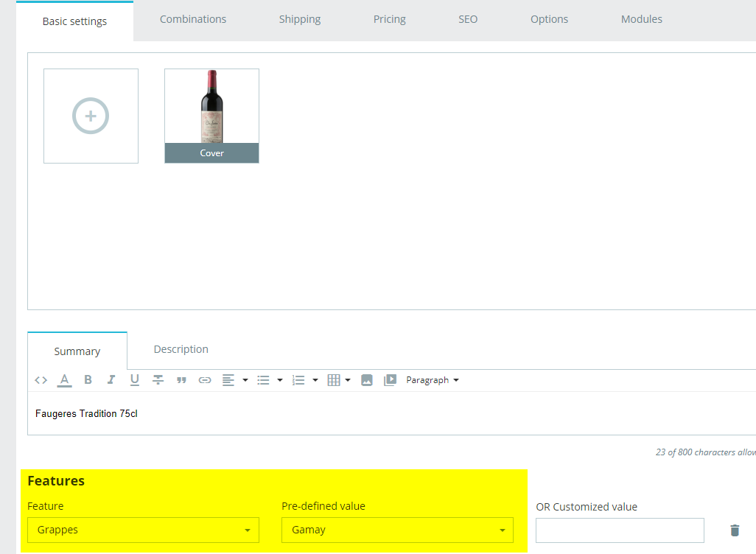
Task: Switch to the Combinations tab
Action: [193, 19]
